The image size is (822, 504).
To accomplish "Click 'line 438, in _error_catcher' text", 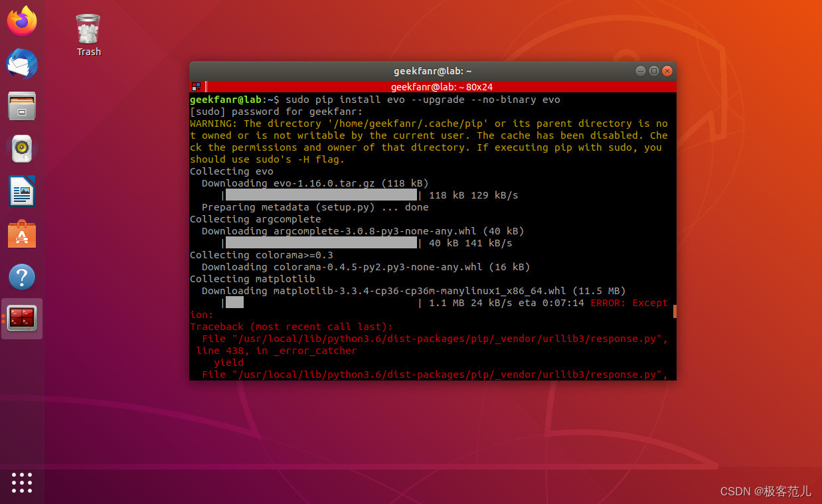I will tap(276, 351).
